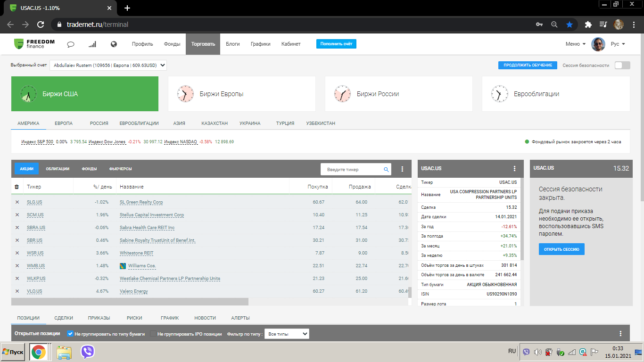Open Графики in top navigation
The image size is (644, 362).
[x=260, y=44]
